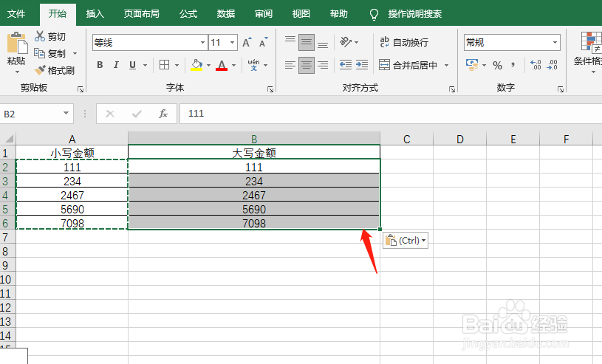Screen dimensions: 602x364
Task: Open Font group dialog launcher
Action: pos(270,89)
